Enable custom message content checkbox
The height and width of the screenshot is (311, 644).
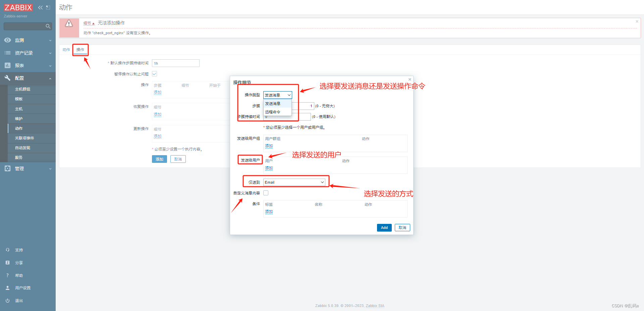pos(266,193)
